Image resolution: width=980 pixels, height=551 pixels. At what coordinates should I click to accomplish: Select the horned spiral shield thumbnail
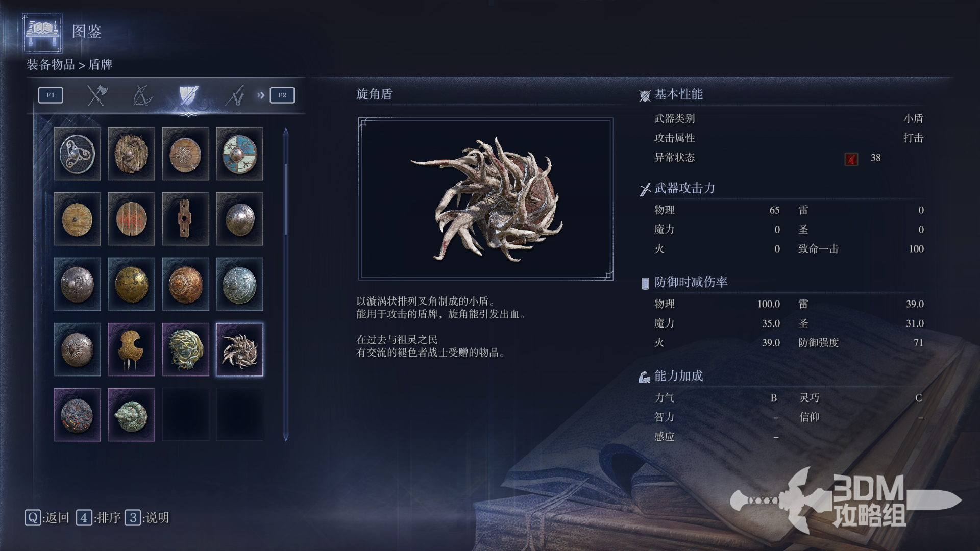click(239, 349)
